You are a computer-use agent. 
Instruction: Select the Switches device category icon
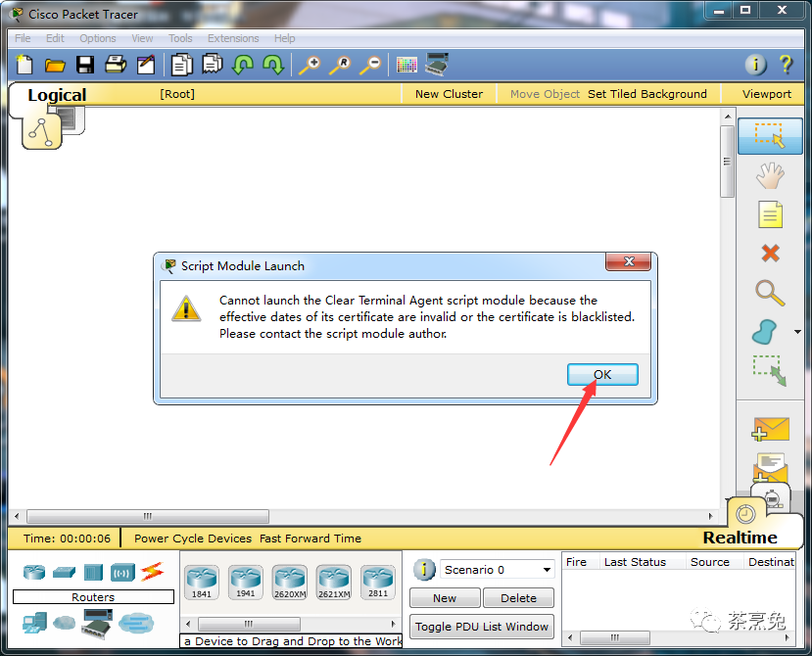(64, 572)
